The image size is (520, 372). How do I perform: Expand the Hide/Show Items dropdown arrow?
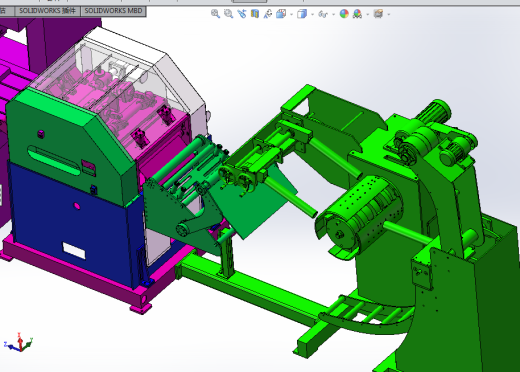[x=333, y=14]
